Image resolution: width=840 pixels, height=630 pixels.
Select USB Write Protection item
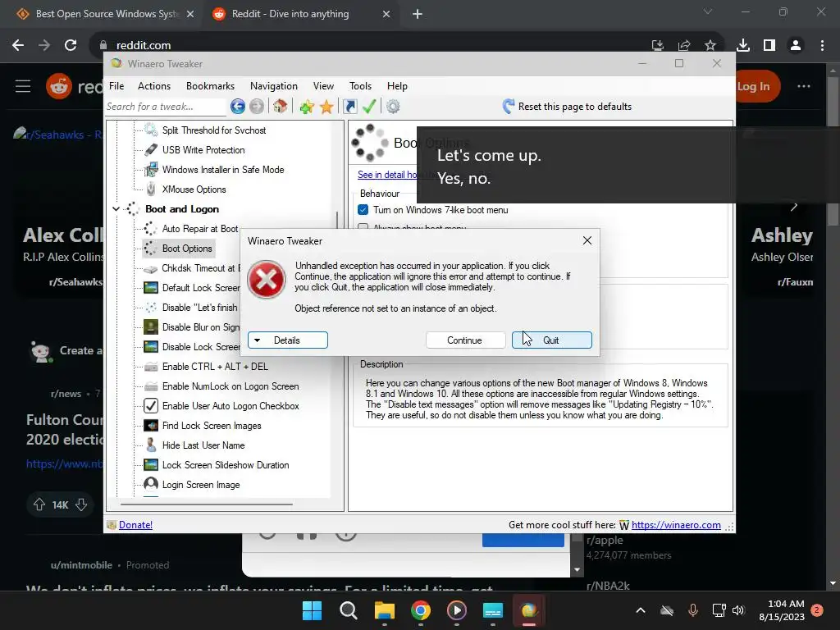tap(203, 150)
